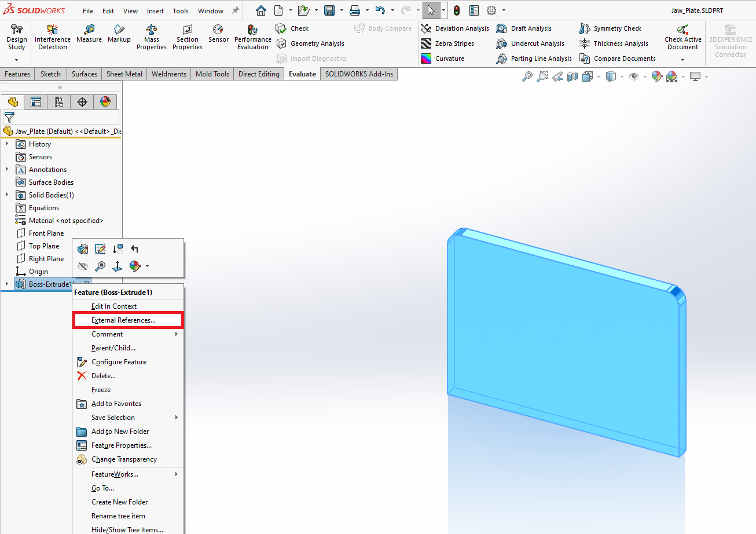Click Interference Detection icon
Image resolution: width=756 pixels, height=534 pixels.
[53, 36]
